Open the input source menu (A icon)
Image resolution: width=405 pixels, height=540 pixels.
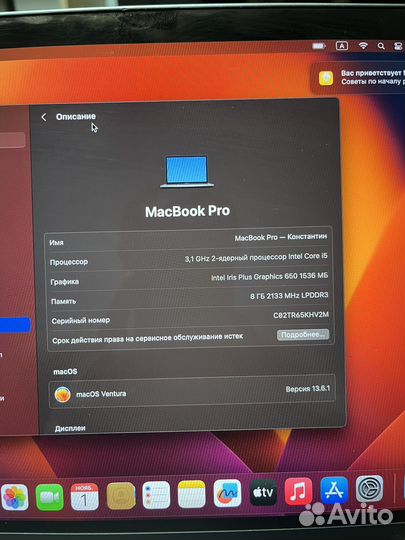pyautogui.click(x=342, y=46)
